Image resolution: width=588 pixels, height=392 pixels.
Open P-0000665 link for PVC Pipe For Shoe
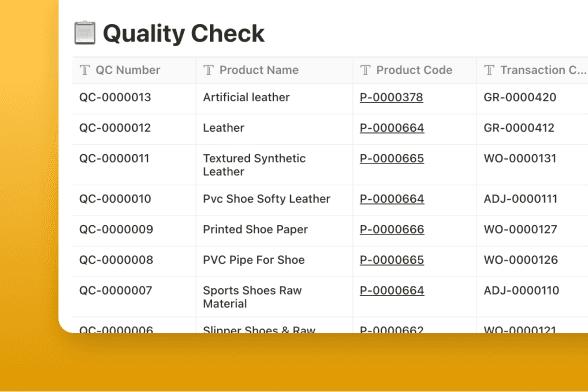392,260
